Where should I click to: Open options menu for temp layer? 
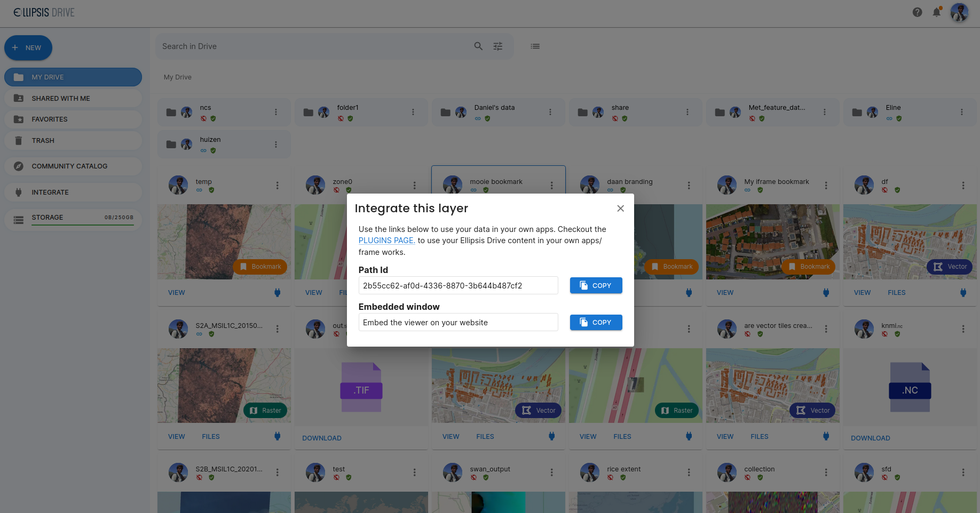coord(277,186)
